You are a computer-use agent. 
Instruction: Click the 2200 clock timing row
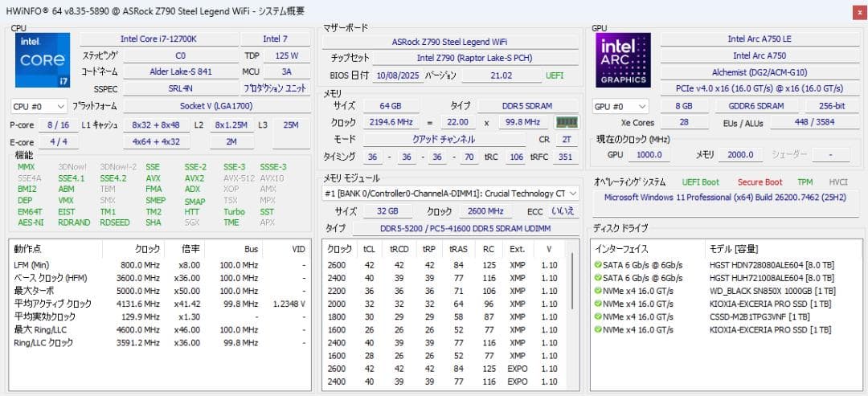point(445,291)
